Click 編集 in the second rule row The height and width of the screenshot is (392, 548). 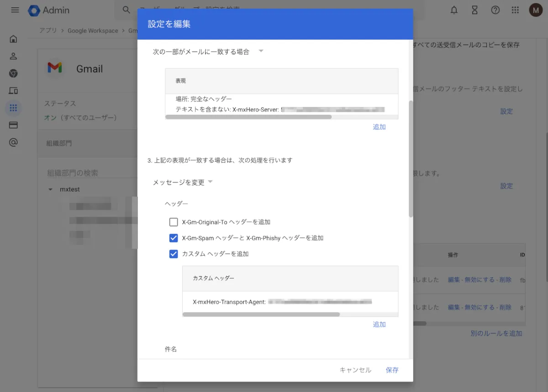454,307
